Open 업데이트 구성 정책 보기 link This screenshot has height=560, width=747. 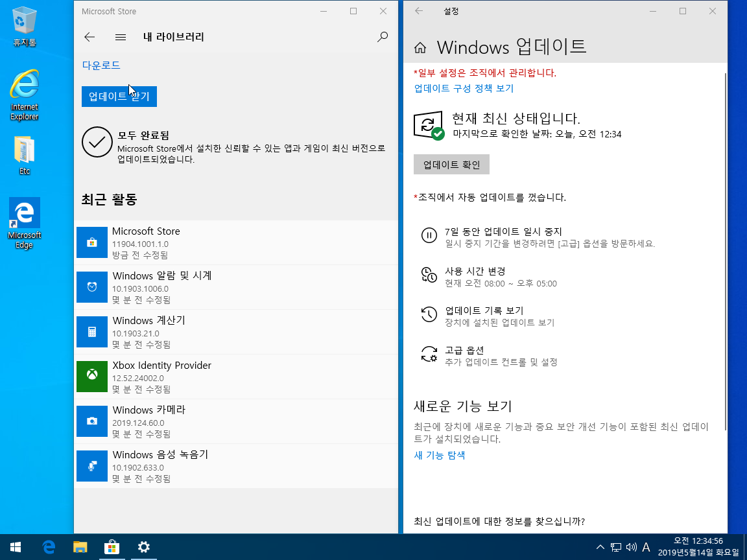tap(464, 88)
